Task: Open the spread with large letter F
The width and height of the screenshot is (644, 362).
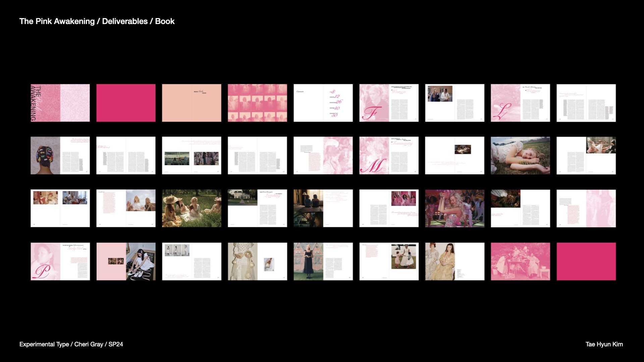Action: click(x=389, y=103)
